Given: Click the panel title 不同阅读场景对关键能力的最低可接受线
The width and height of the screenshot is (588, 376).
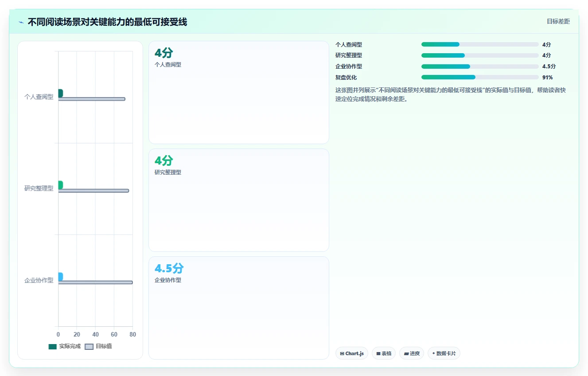Looking at the screenshot, I should [x=107, y=22].
